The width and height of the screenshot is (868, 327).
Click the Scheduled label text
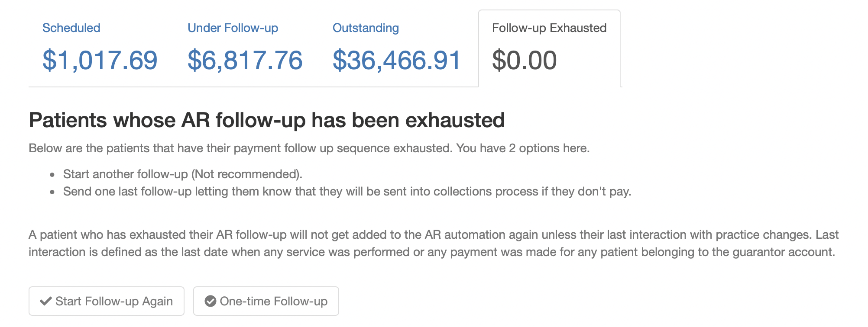(71, 28)
